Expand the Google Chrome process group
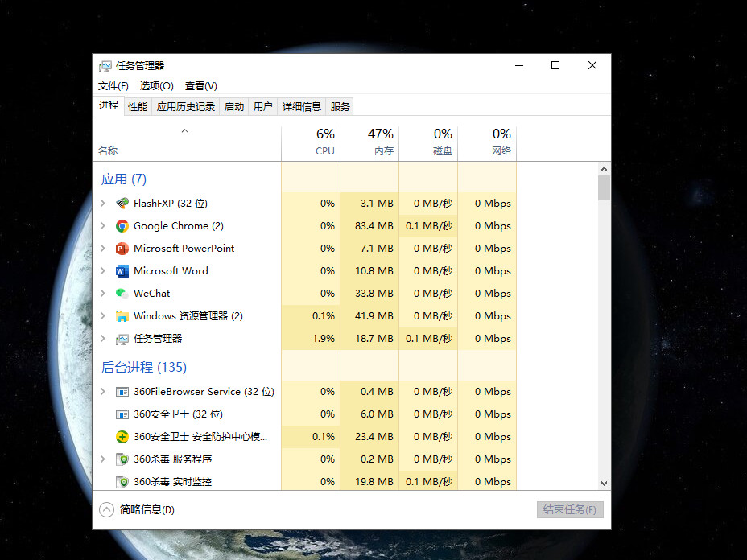This screenshot has height=560, width=747. click(103, 226)
